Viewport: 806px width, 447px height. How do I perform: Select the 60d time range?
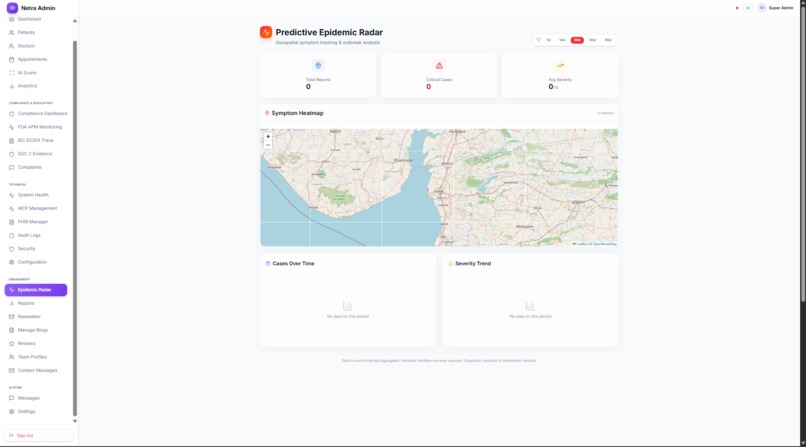[x=593, y=40]
